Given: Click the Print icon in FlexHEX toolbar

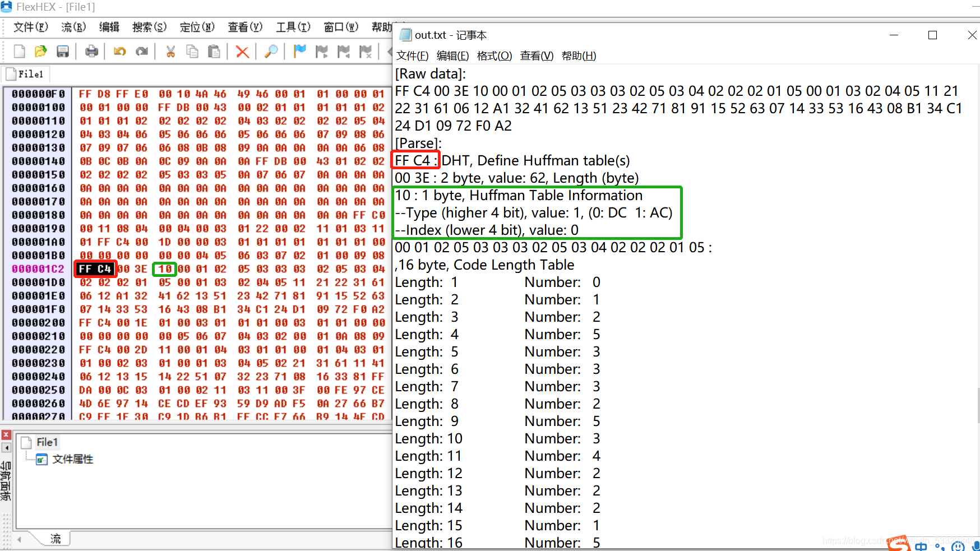Looking at the screenshot, I should click(x=91, y=52).
